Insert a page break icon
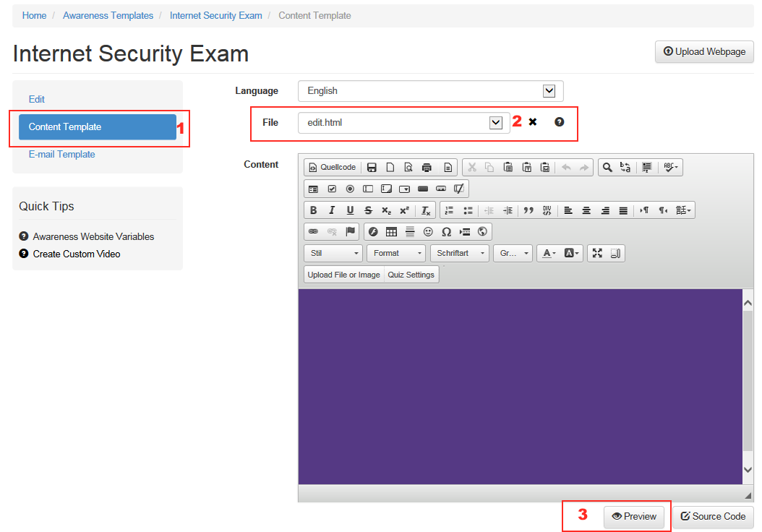 click(465, 232)
